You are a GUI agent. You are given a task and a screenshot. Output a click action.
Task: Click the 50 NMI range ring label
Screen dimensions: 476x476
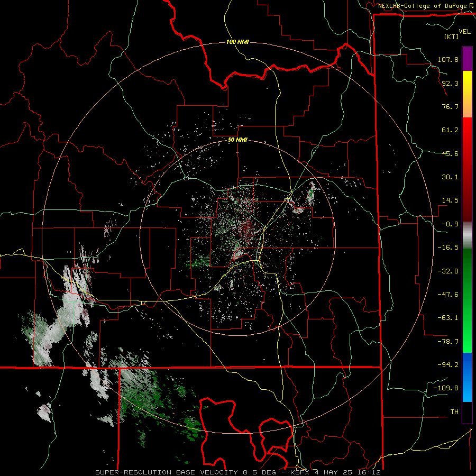click(237, 140)
